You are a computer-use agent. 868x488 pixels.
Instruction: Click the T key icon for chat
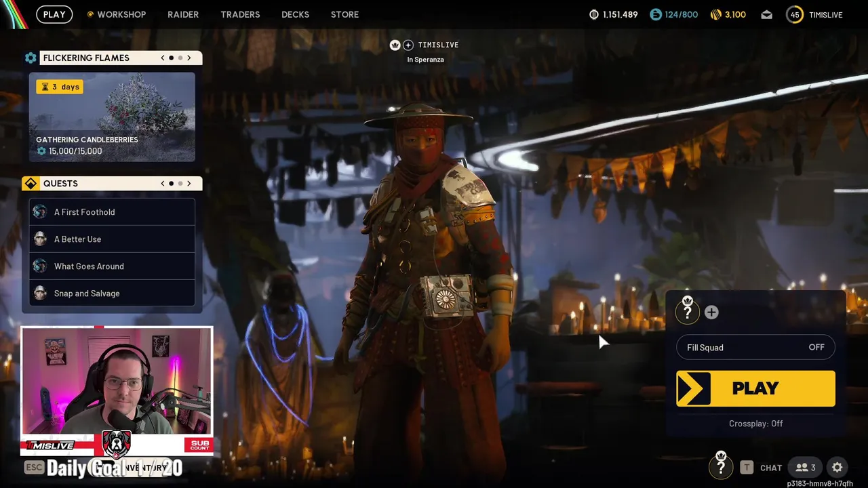coord(747,467)
